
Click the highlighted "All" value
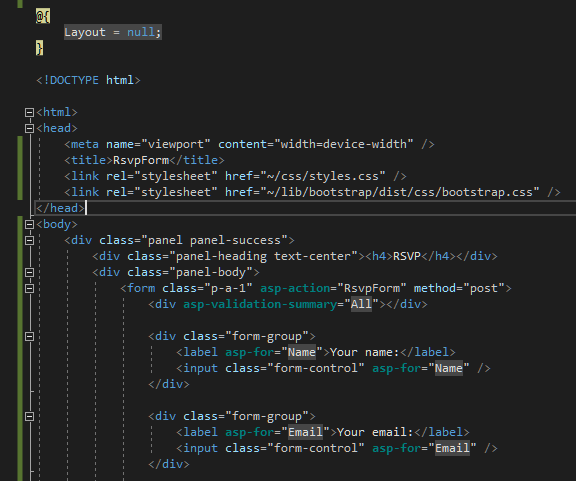click(x=361, y=304)
